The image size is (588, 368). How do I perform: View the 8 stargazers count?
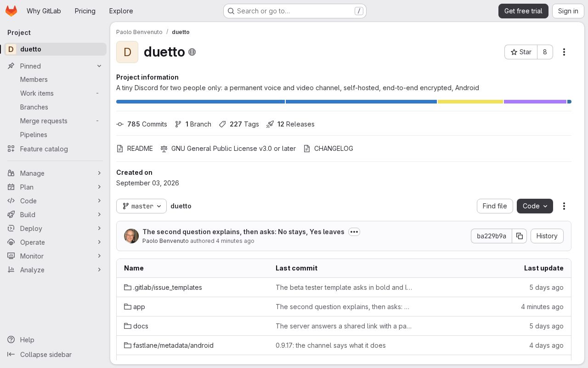point(545,52)
